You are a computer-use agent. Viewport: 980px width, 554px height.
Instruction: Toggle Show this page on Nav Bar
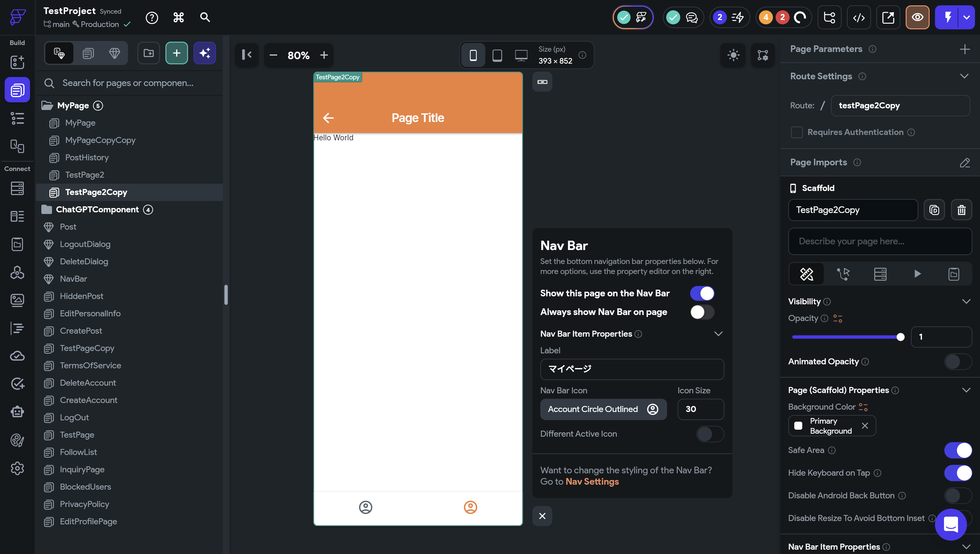coord(702,293)
